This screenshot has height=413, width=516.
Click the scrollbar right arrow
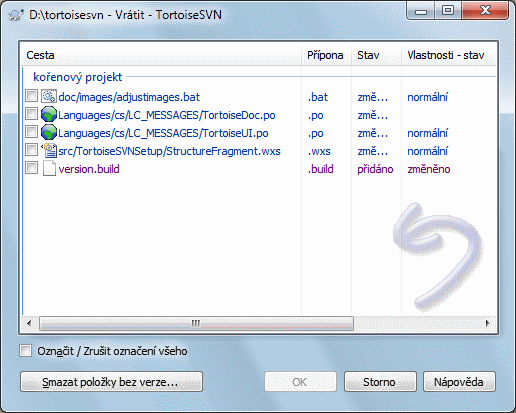[488, 323]
